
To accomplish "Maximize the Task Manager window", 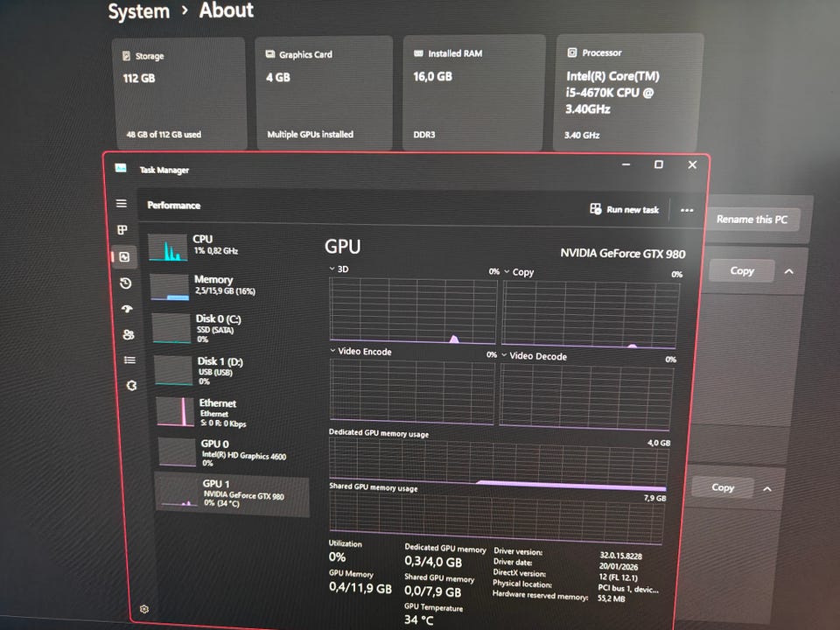I will point(659,164).
